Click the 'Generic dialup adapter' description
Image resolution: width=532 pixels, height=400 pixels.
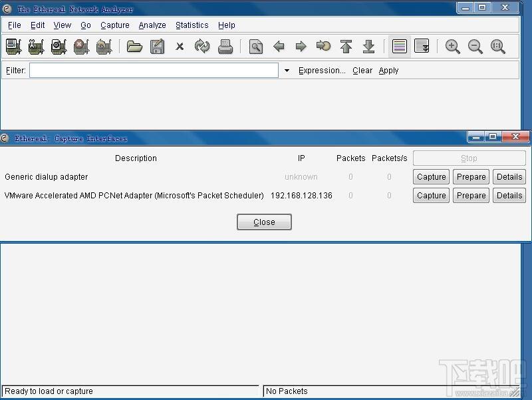(46, 177)
